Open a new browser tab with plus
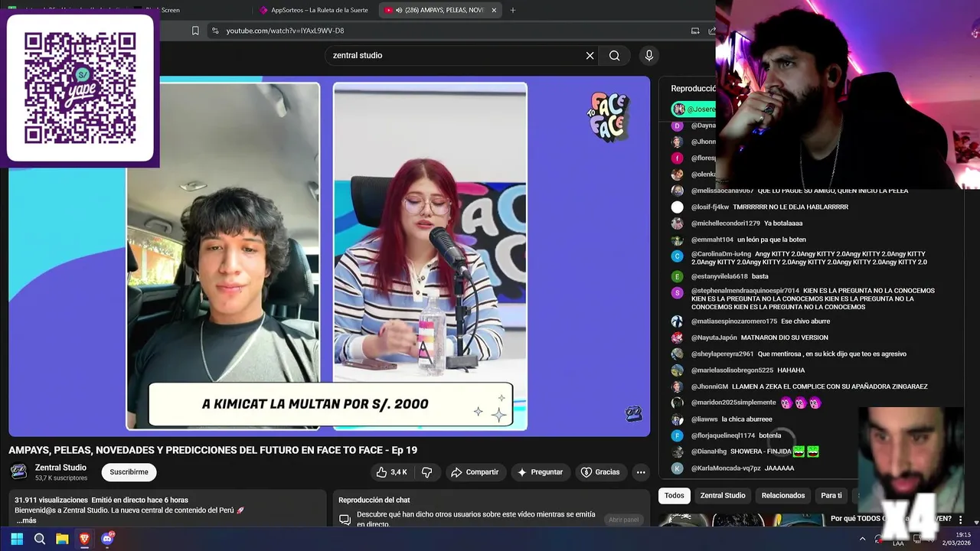 tap(513, 10)
